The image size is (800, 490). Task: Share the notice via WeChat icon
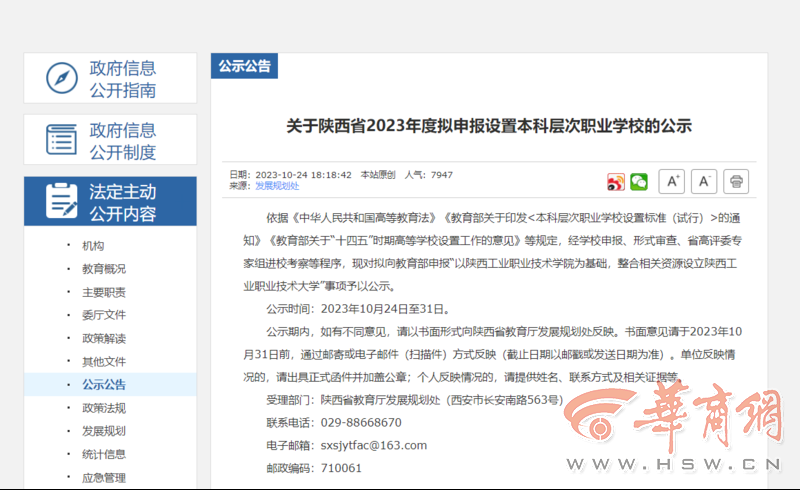(x=639, y=182)
